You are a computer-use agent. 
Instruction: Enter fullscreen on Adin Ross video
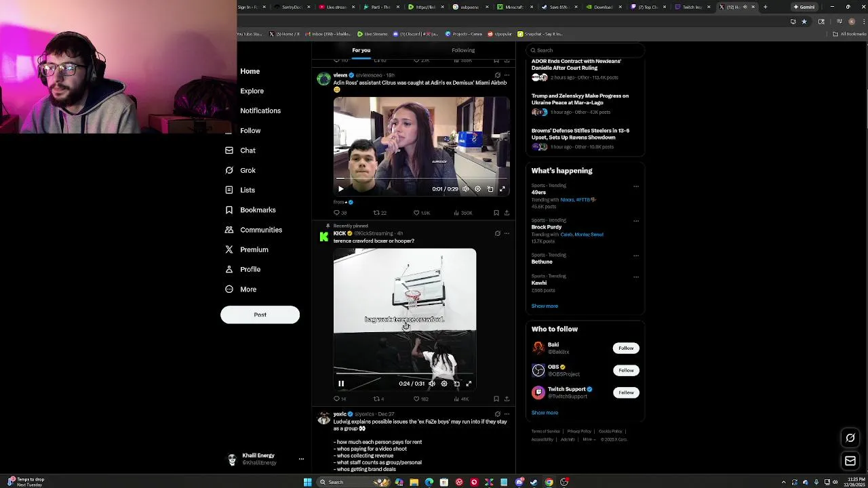point(502,189)
